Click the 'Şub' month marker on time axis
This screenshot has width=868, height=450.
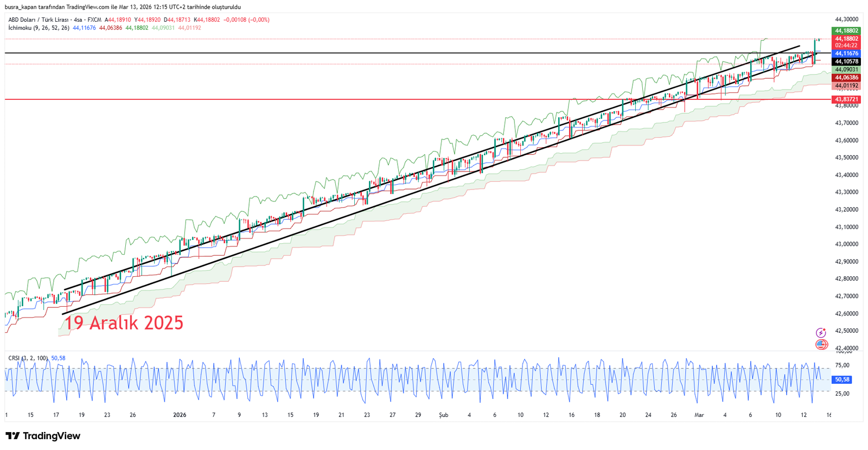coord(444,415)
